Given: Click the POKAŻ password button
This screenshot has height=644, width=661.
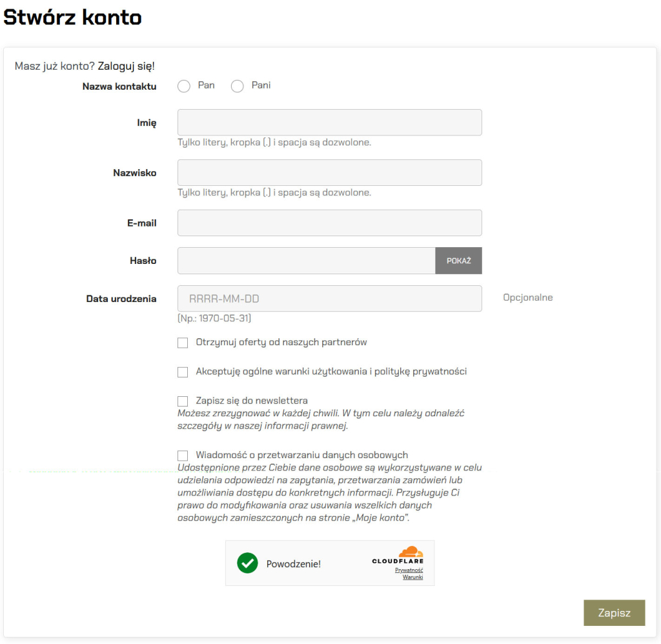Looking at the screenshot, I should click(x=458, y=261).
